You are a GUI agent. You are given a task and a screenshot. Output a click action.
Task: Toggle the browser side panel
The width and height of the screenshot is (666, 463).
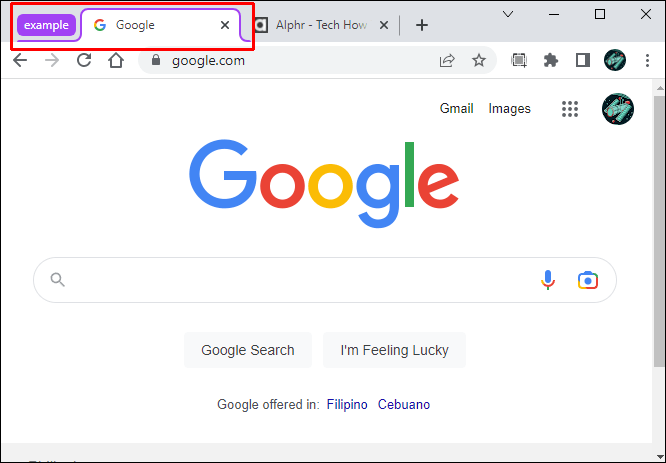point(582,60)
